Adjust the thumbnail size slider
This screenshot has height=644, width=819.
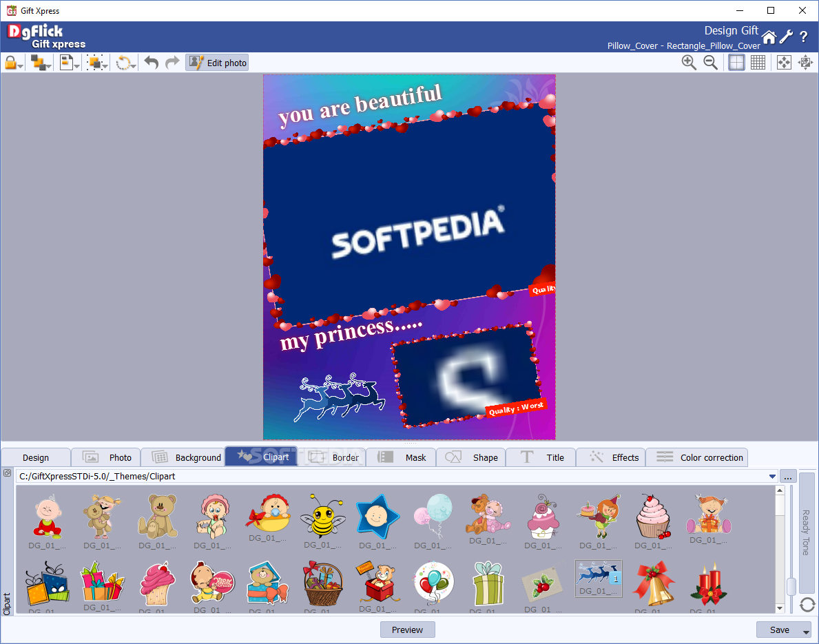tap(791, 587)
